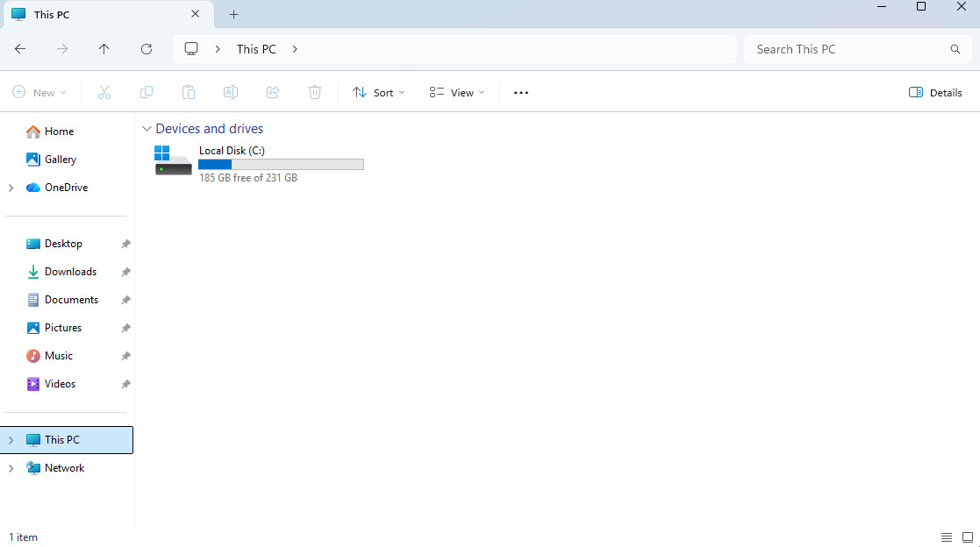This screenshot has width=980, height=547.
Task: Select the This PC tab
Action: (109, 14)
